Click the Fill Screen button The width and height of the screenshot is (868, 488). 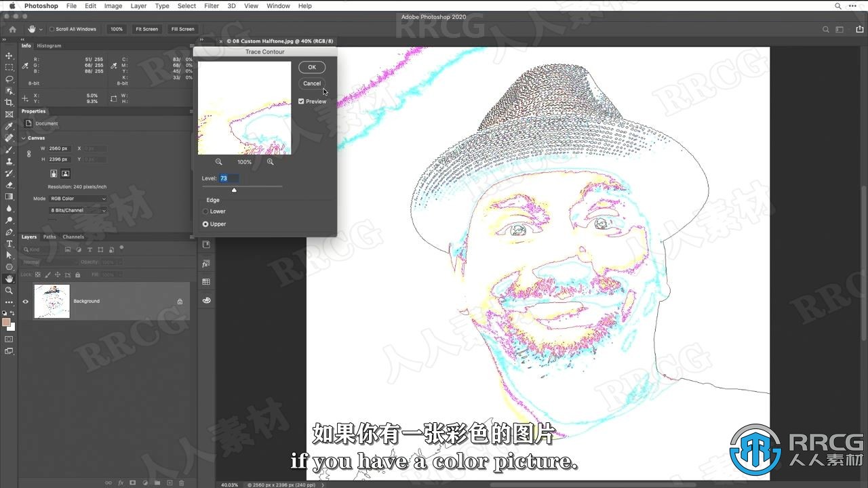click(x=182, y=29)
